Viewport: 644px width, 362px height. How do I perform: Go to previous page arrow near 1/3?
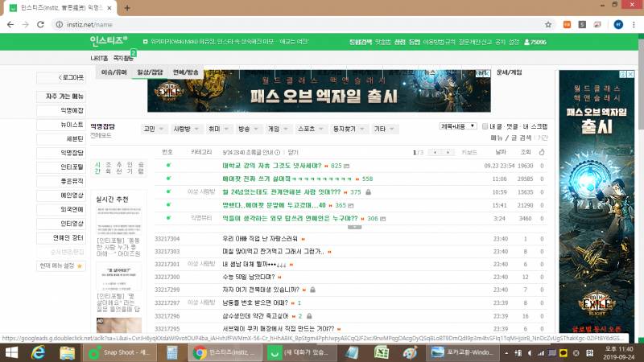(435, 152)
